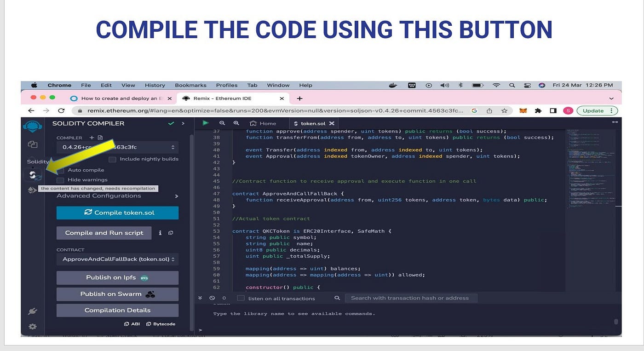The image size is (644, 351).
Task: Open a new Chrome tab
Action: pyautogui.click(x=299, y=98)
